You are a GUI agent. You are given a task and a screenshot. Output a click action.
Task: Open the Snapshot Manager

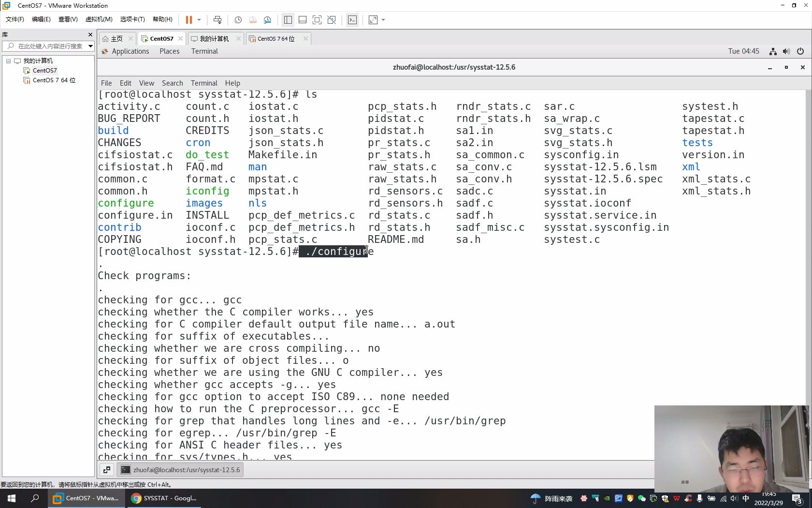[268, 20]
